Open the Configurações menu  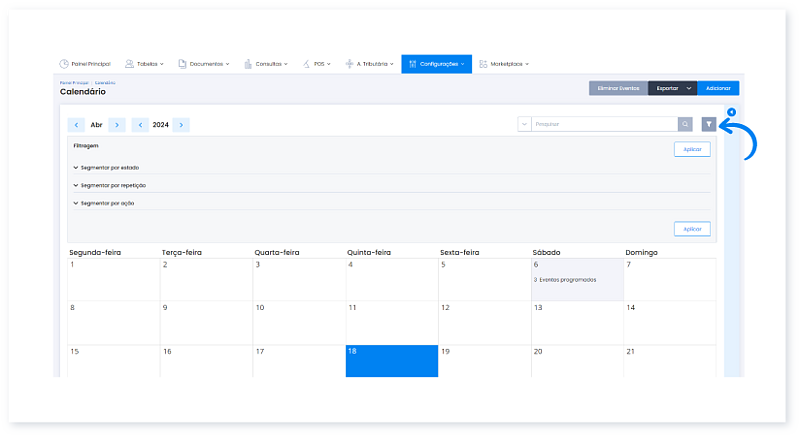436,64
